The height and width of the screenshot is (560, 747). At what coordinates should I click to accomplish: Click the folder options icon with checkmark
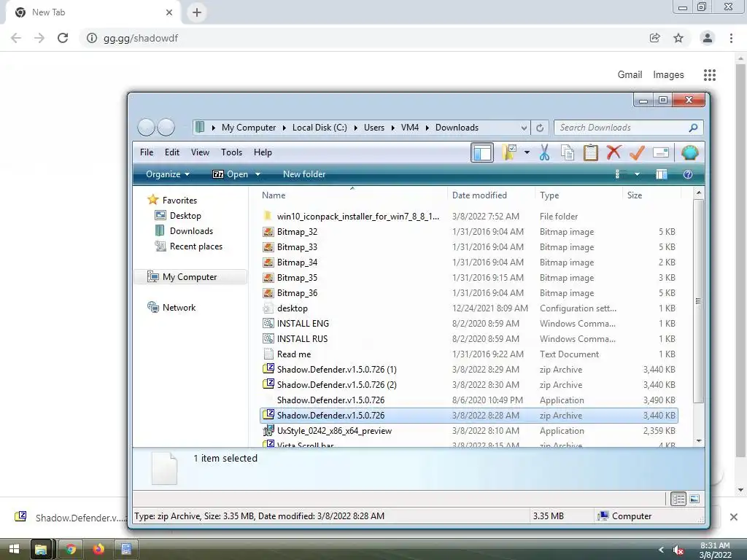tap(508, 152)
